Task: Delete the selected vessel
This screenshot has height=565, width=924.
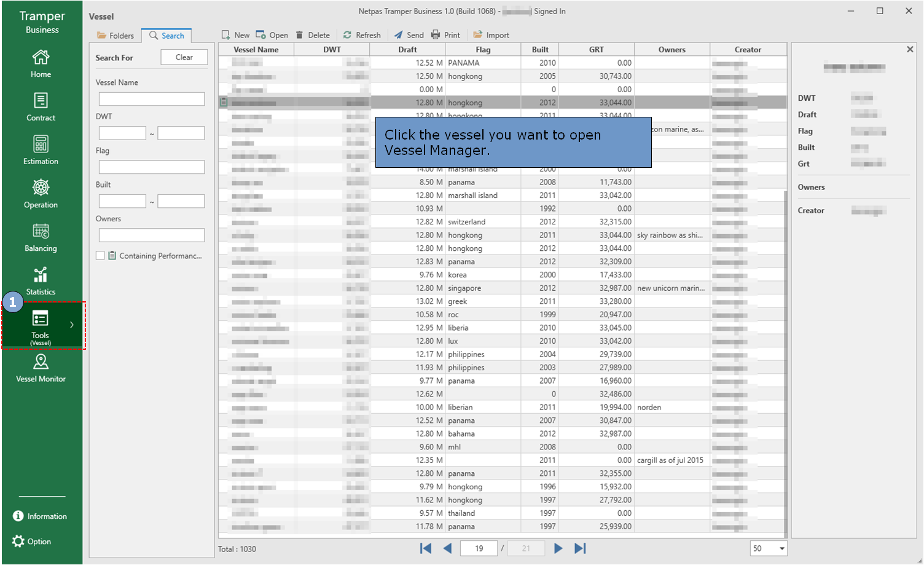Action: tap(313, 35)
